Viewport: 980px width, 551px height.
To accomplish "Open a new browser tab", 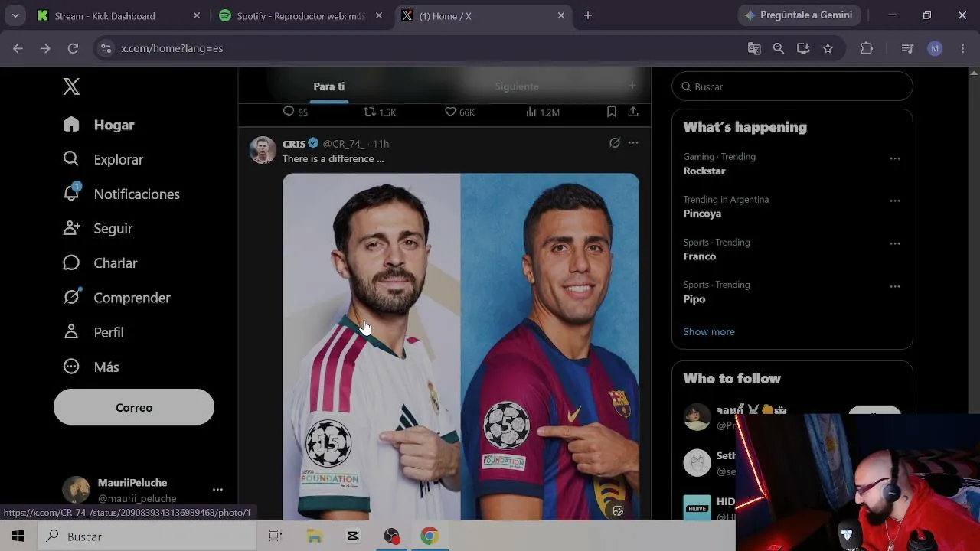I will coord(588,15).
